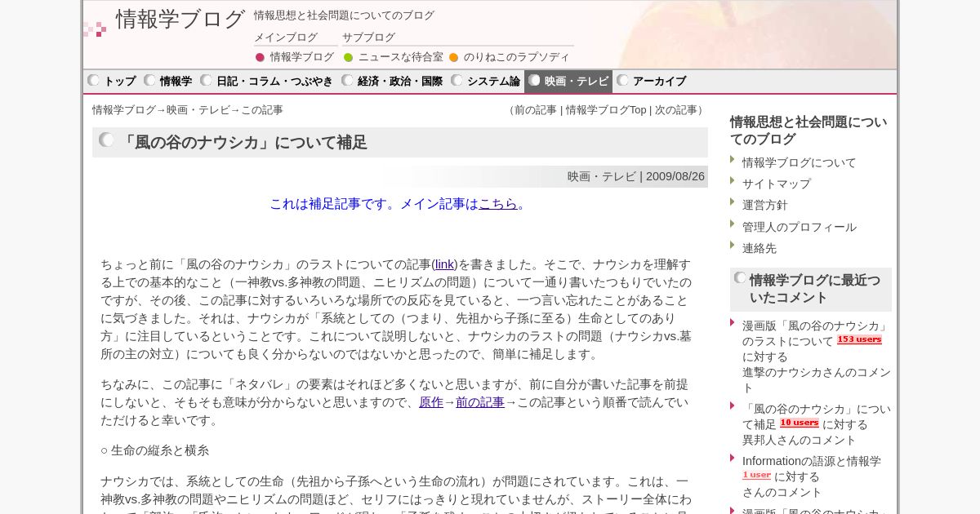Image resolution: width=980 pixels, height=514 pixels.
Task: Open 運営方針 sidebar link
Action: (765, 205)
